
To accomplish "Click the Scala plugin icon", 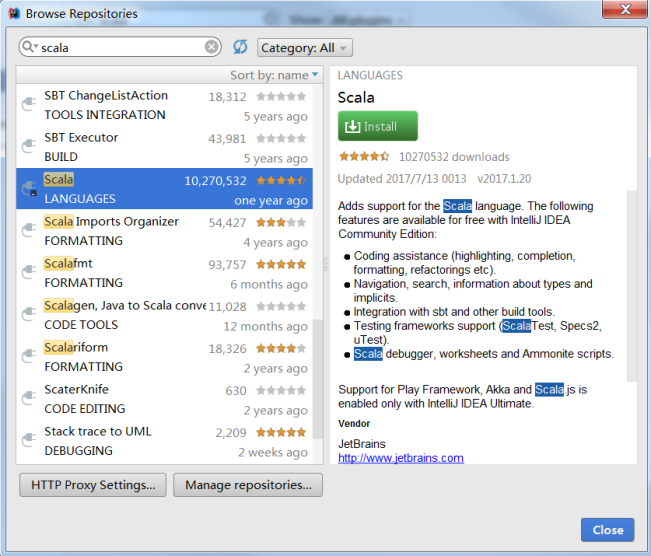I will (29, 189).
